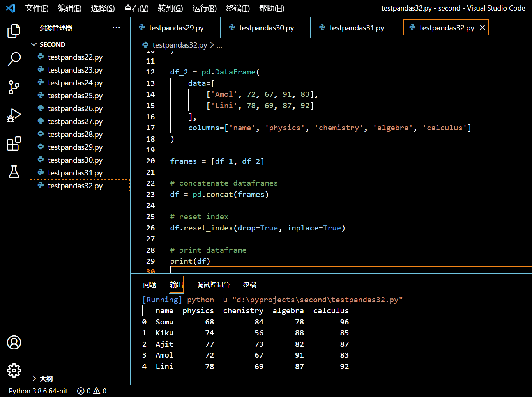Image resolution: width=532 pixels, height=397 pixels.
Task: Switch to testpandas31.py editor tab
Action: [x=356, y=28]
